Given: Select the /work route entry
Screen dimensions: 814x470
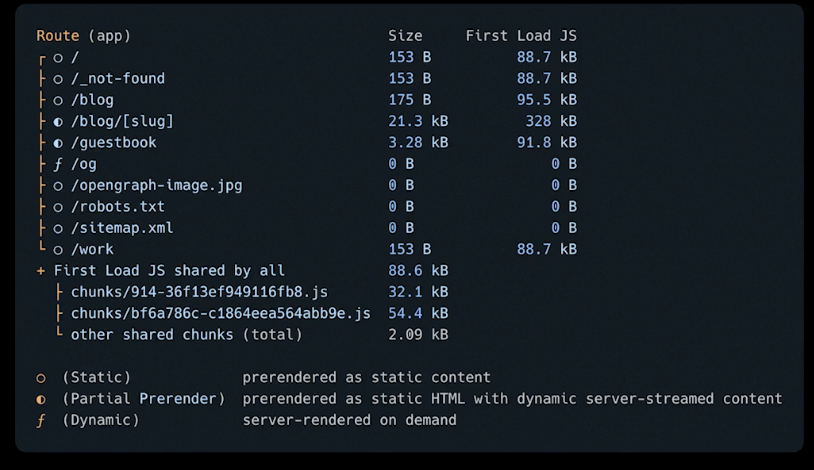Looking at the screenshot, I should [x=92, y=249].
